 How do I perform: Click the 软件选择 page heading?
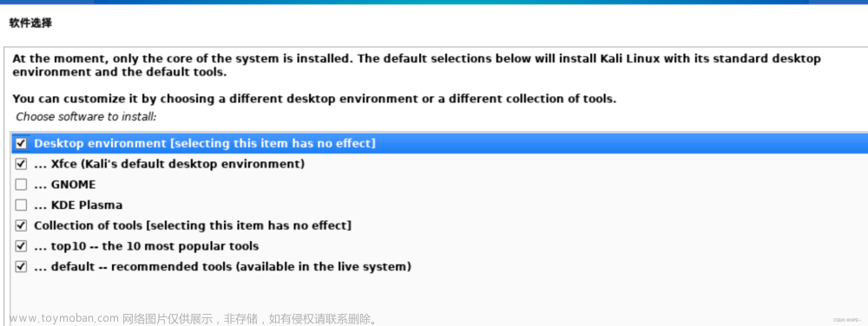pyautogui.click(x=31, y=23)
